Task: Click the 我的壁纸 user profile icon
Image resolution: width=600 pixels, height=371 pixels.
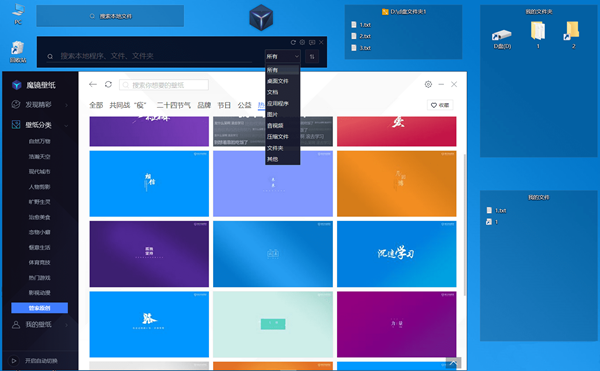Action: 16,324
